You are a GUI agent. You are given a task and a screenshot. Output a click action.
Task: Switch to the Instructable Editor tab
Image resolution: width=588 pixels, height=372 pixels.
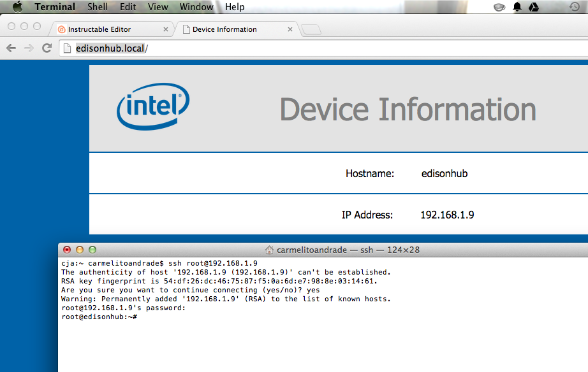110,29
